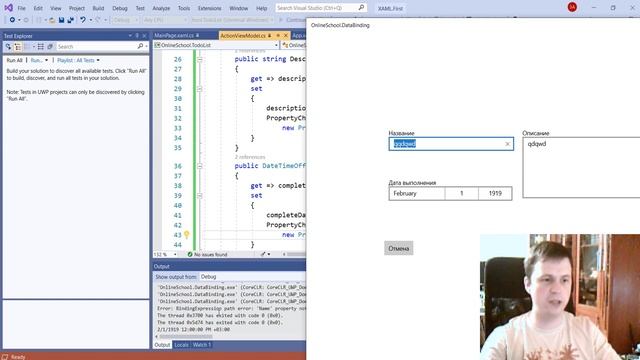Select the year field showing 1919
Screen dimensions: 640x360
pos(495,193)
